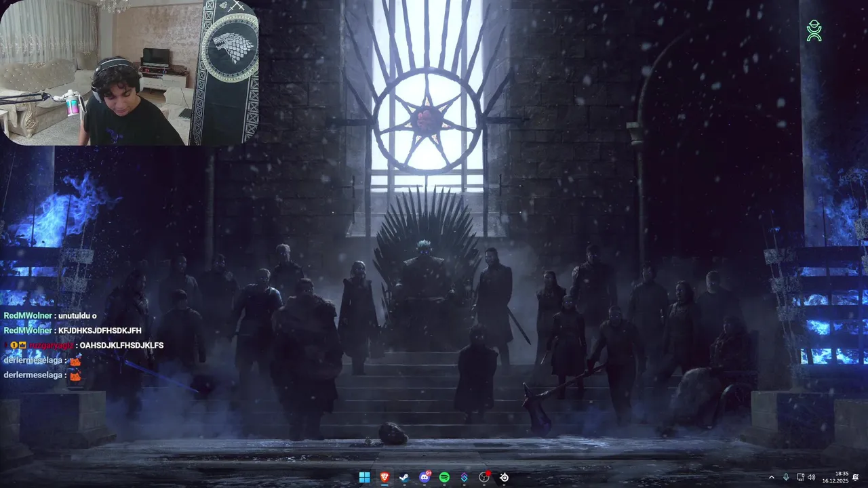
Task: Open Discord from the taskbar
Action: coord(425,477)
